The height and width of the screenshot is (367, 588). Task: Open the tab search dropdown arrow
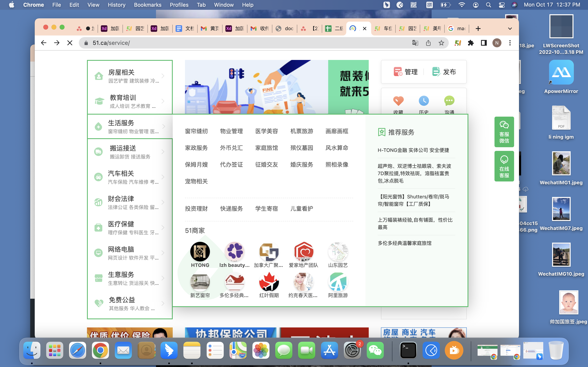510,29
